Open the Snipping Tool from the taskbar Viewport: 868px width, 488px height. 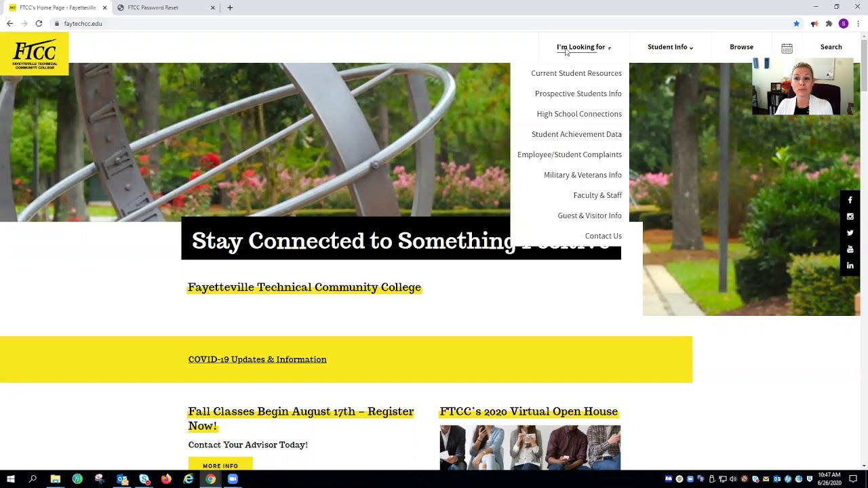100,479
